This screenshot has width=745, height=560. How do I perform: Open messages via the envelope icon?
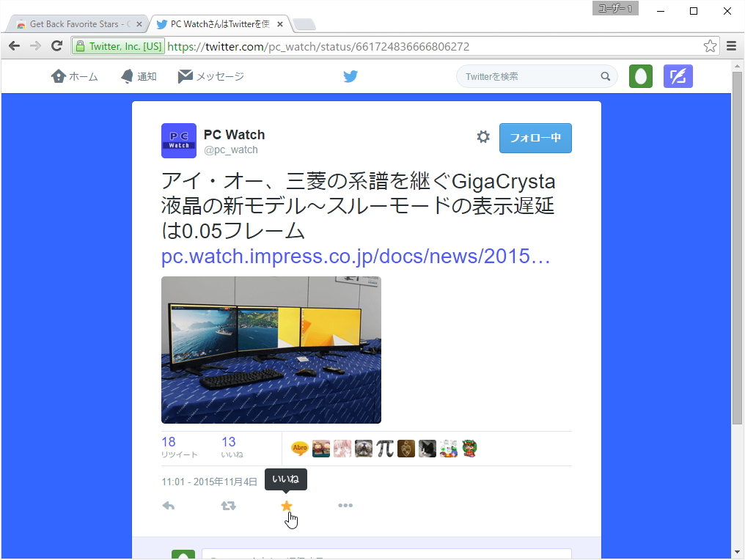[210, 75]
